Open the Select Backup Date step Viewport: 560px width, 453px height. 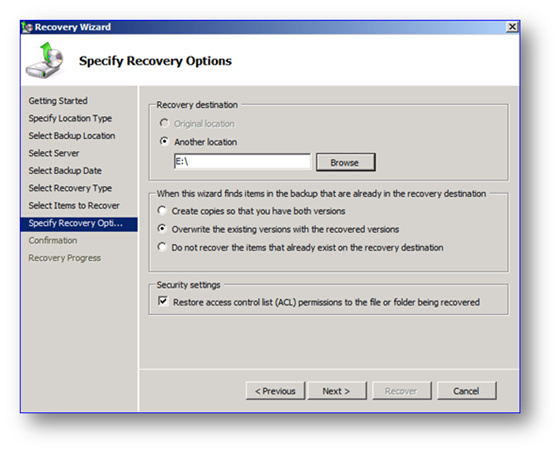[65, 171]
